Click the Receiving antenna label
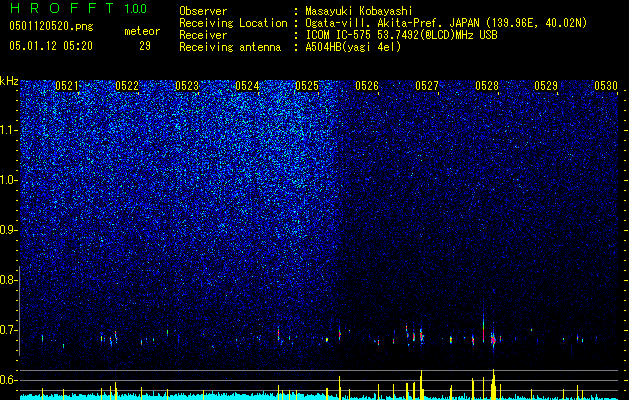 [230, 47]
